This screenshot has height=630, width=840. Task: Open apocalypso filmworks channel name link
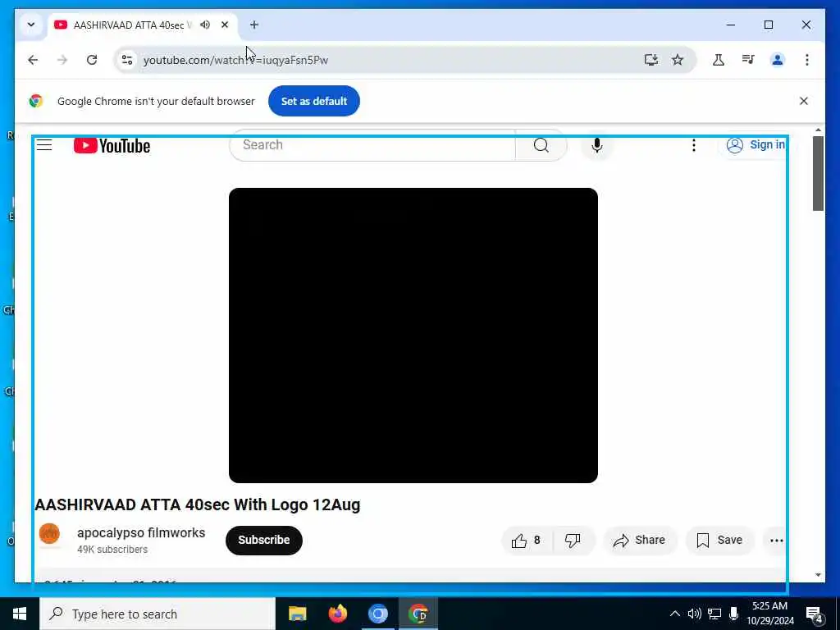141,532
